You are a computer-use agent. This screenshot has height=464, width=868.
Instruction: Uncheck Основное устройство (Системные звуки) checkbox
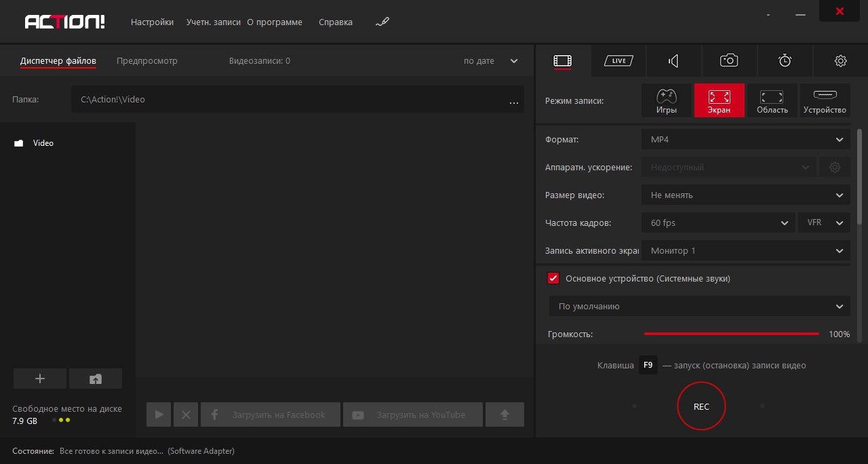[x=553, y=278]
